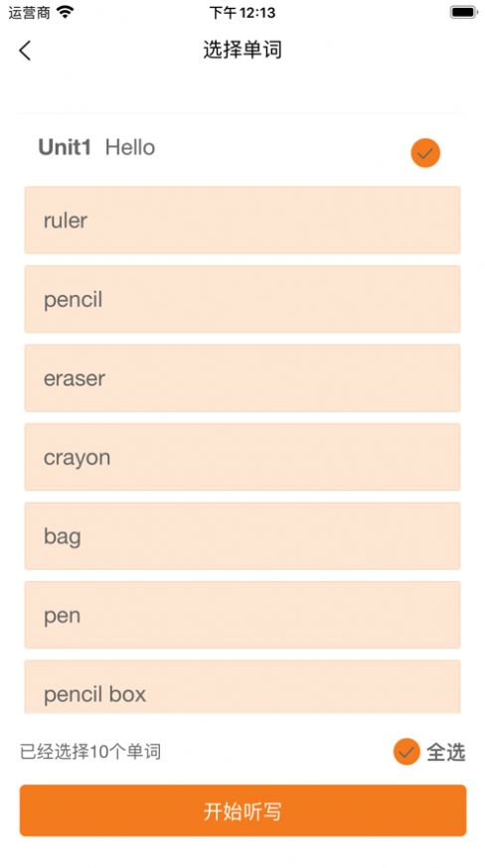The height and width of the screenshot is (868, 485).
Task: Tap the battery indicator icon
Action: pos(463,12)
